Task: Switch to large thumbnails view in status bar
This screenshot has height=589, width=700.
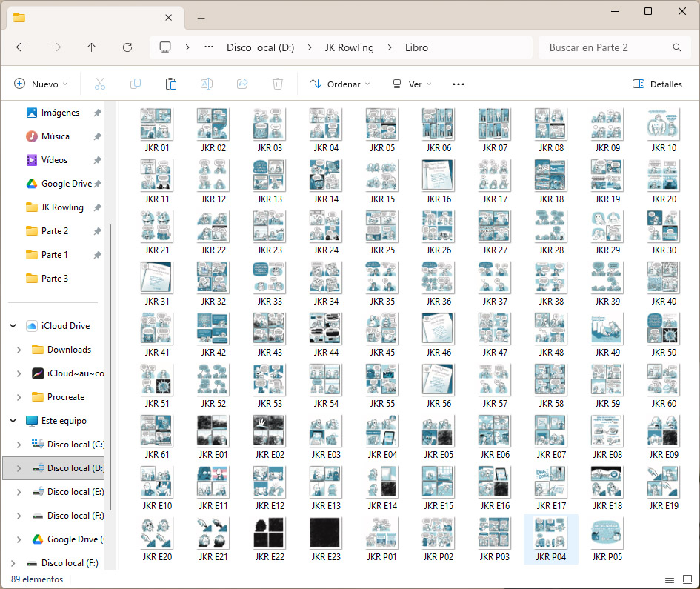Action: tap(686, 579)
